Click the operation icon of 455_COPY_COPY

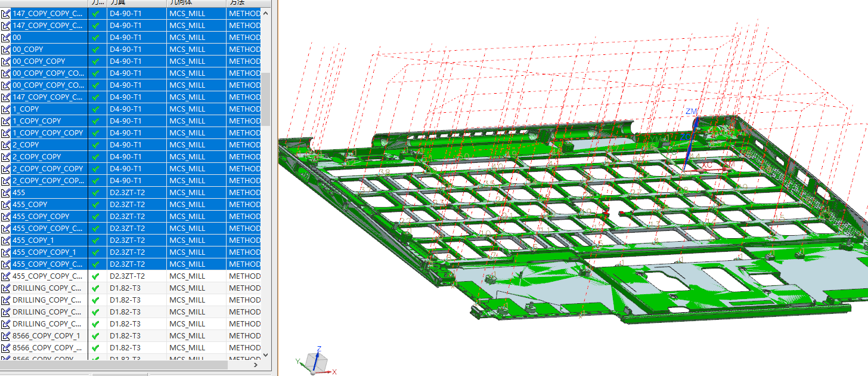(x=5, y=217)
